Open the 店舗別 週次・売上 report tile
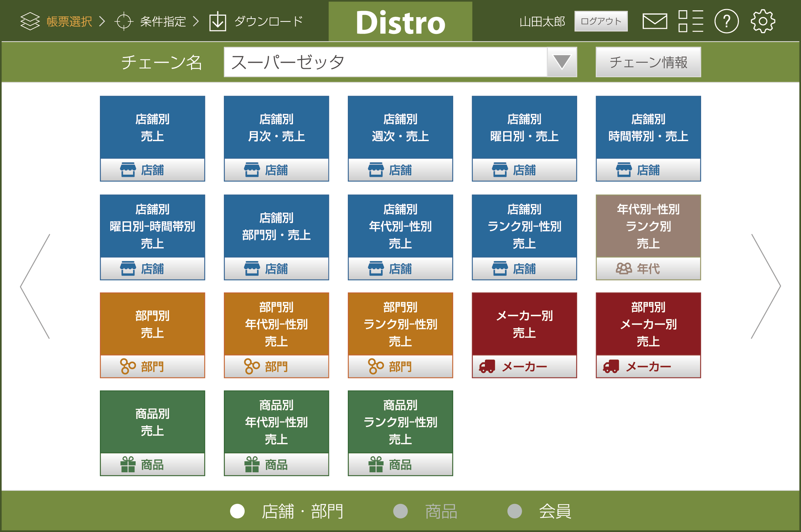The width and height of the screenshot is (801, 532). 400,139
